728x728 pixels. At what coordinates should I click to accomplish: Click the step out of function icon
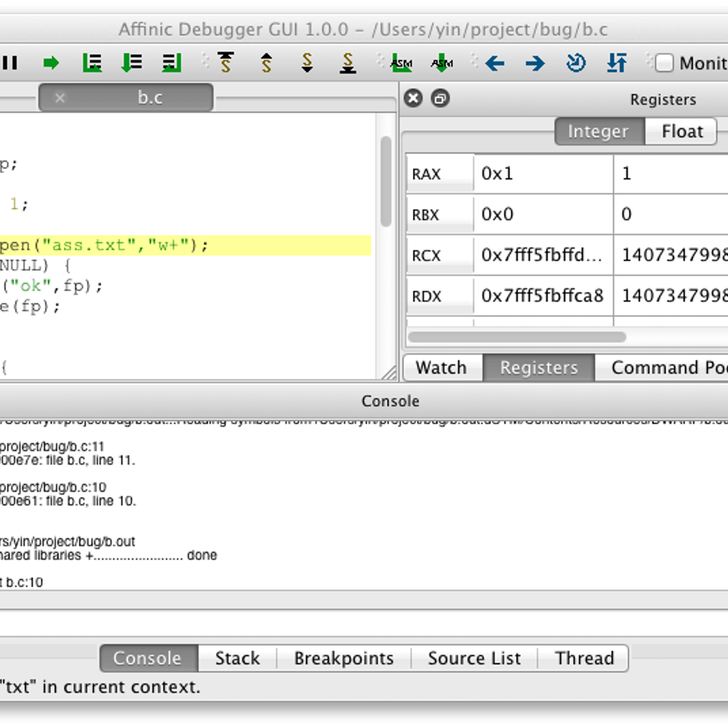[172, 63]
